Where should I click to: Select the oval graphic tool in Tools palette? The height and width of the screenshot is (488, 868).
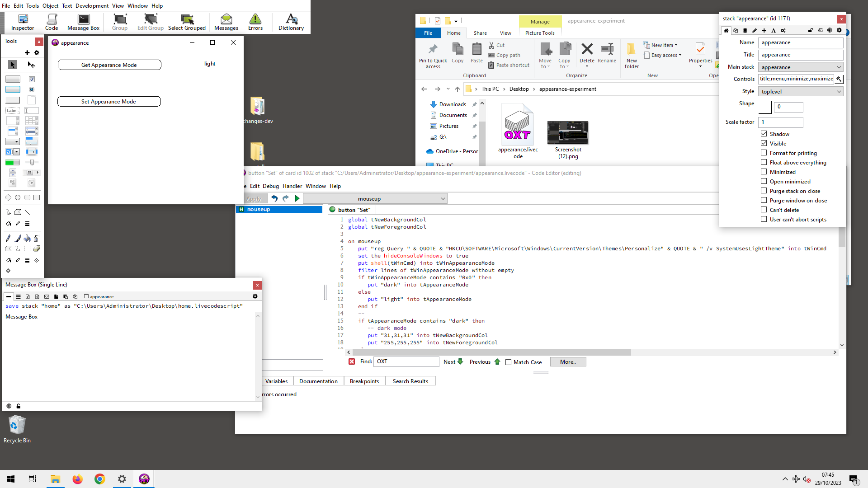point(18,197)
